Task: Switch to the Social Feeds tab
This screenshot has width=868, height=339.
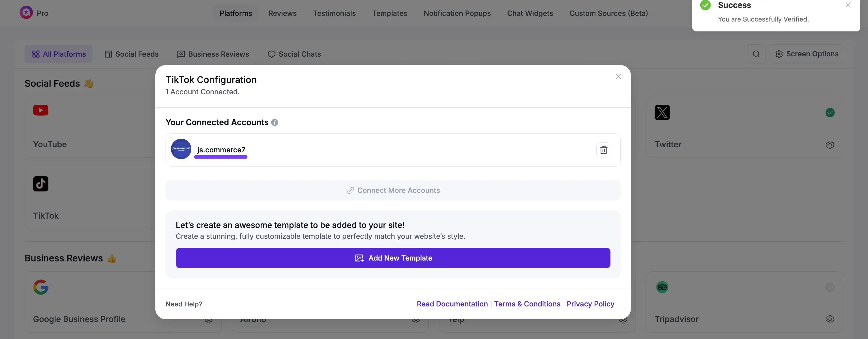Action: click(x=132, y=54)
